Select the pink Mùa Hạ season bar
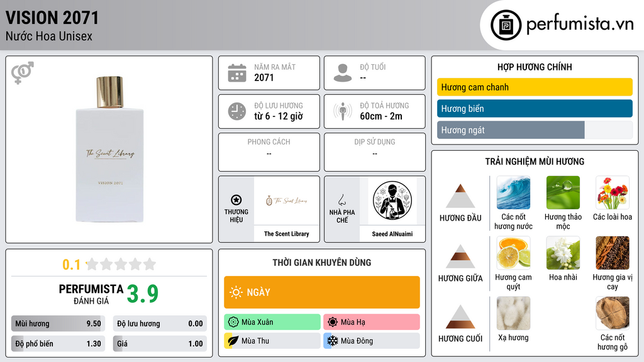Image resolution: width=644 pixels, height=362 pixels. tap(372, 322)
